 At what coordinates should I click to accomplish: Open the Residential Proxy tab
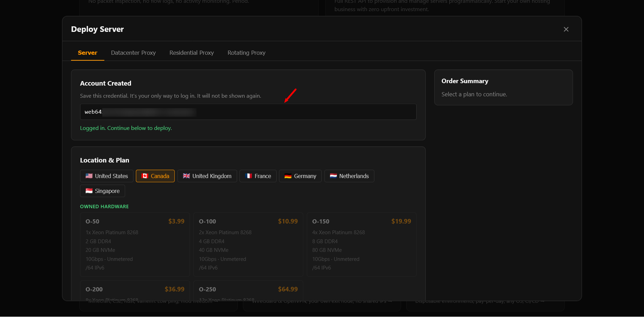(192, 53)
